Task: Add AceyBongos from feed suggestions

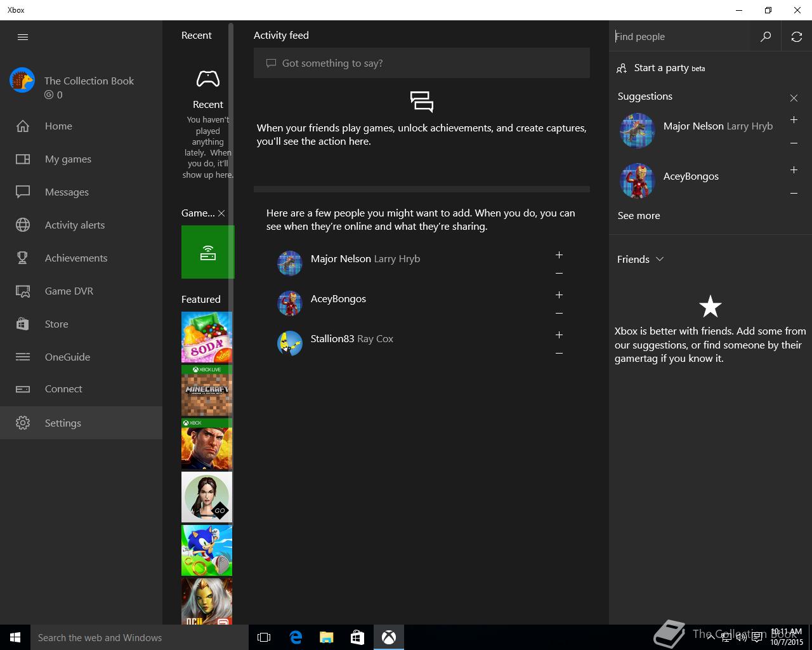Action: click(x=559, y=295)
